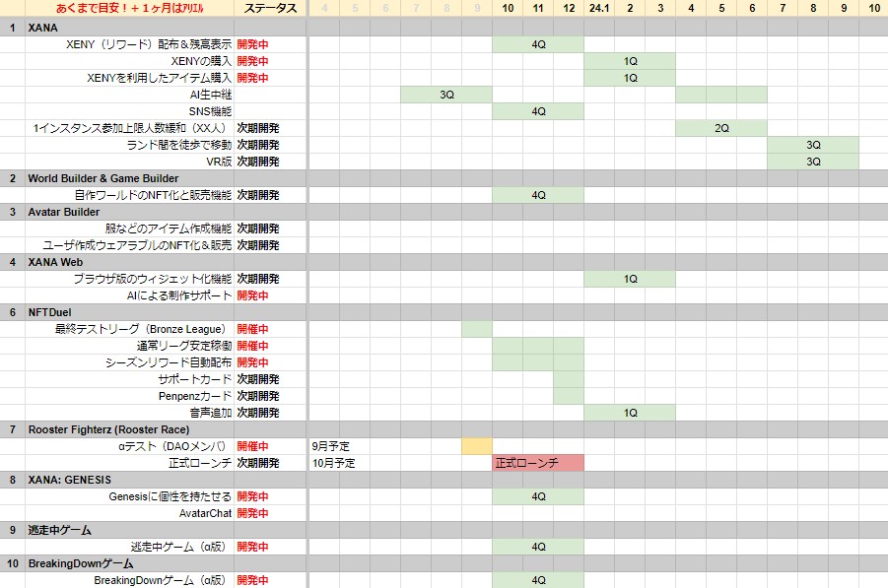Image resolution: width=888 pixels, height=588 pixels.
Task: Click 開催中 status for 通常リーグ安定稼働
Action: pyautogui.click(x=252, y=346)
